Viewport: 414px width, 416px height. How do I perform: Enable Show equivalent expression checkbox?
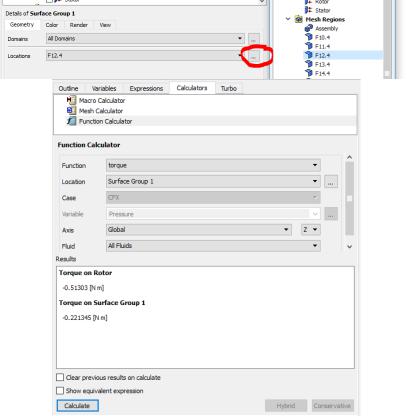coord(60,390)
